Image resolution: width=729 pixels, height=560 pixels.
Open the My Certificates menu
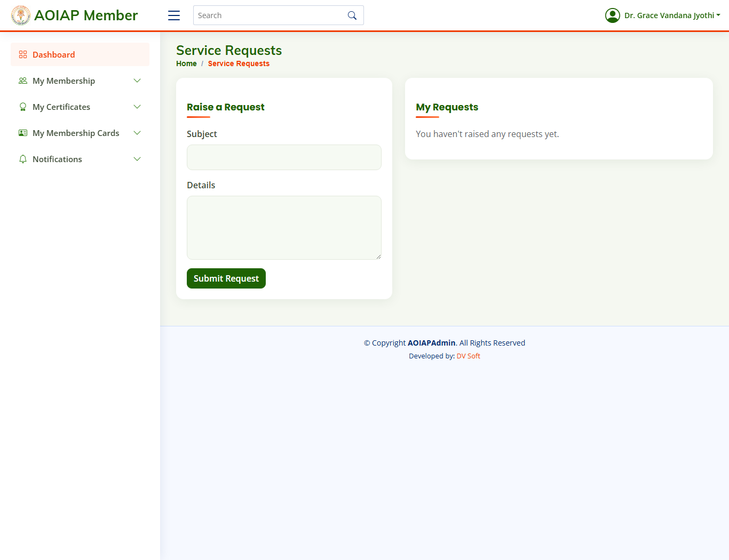pos(80,107)
